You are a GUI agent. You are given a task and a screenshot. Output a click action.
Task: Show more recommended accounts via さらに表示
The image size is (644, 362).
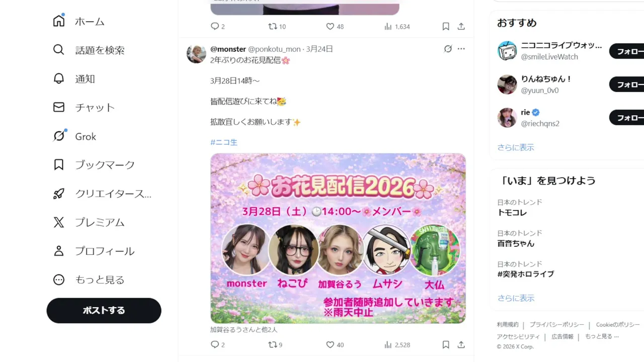coord(516,147)
